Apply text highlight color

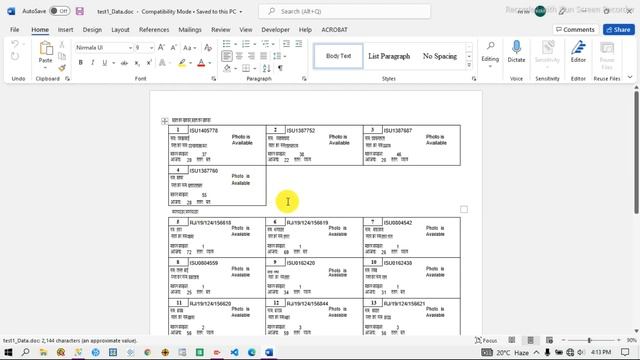pyautogui.click(x=182, y=63)
